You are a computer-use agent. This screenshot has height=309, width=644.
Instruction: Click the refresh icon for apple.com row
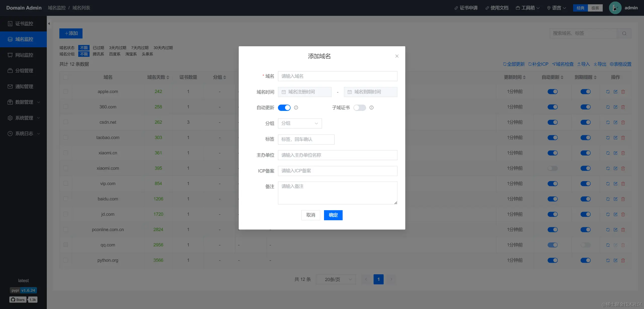[x=608, y=92]
